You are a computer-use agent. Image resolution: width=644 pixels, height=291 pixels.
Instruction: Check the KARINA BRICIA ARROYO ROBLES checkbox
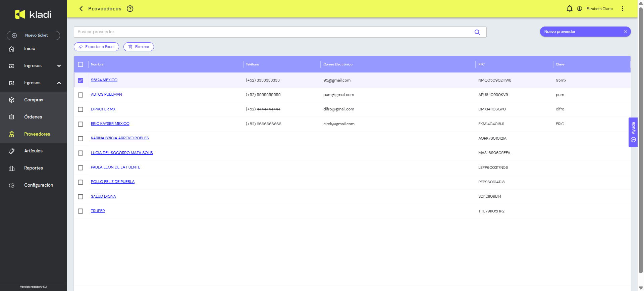tap(80, 139)
